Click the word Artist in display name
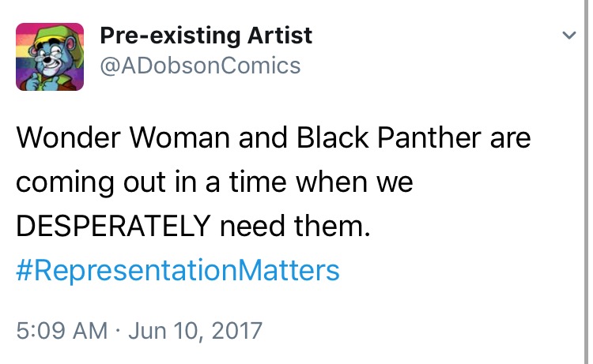Screen dimensions: 593x364 pos(280,36)
